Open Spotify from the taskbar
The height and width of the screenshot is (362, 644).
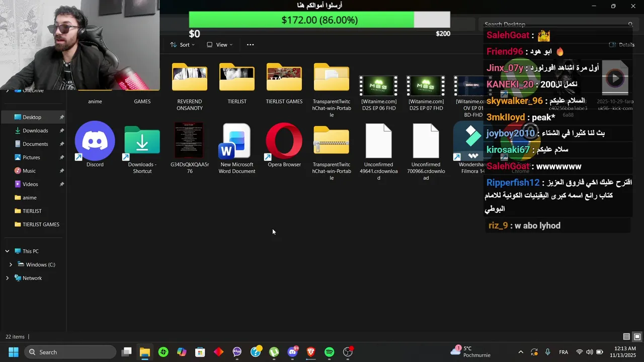[x=330, y=352]
